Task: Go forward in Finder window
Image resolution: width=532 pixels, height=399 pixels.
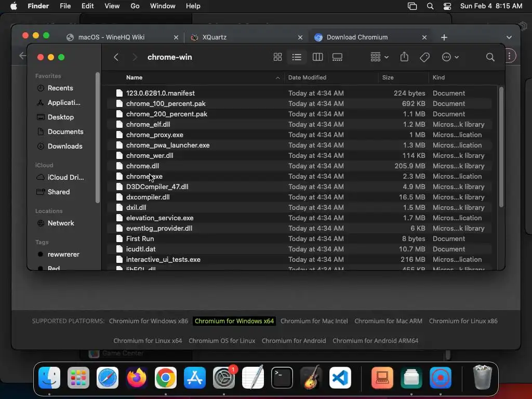Action: pyautogui.click(x=135, y=57)
